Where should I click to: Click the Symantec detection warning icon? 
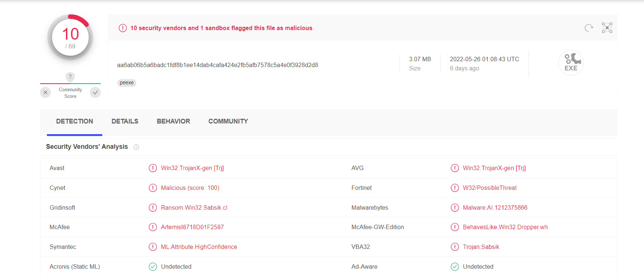[153, 247]
